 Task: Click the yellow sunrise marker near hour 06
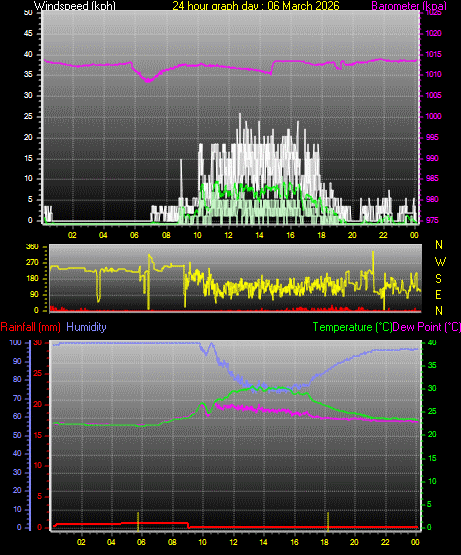[138, 522]
